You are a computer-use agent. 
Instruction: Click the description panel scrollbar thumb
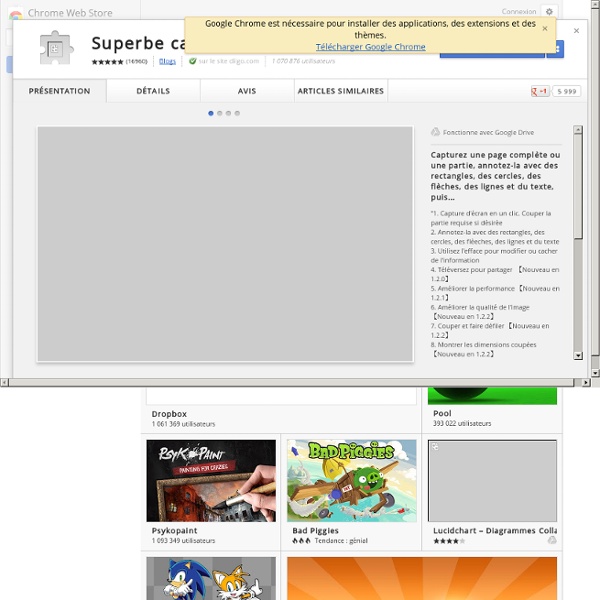[578, 186]
